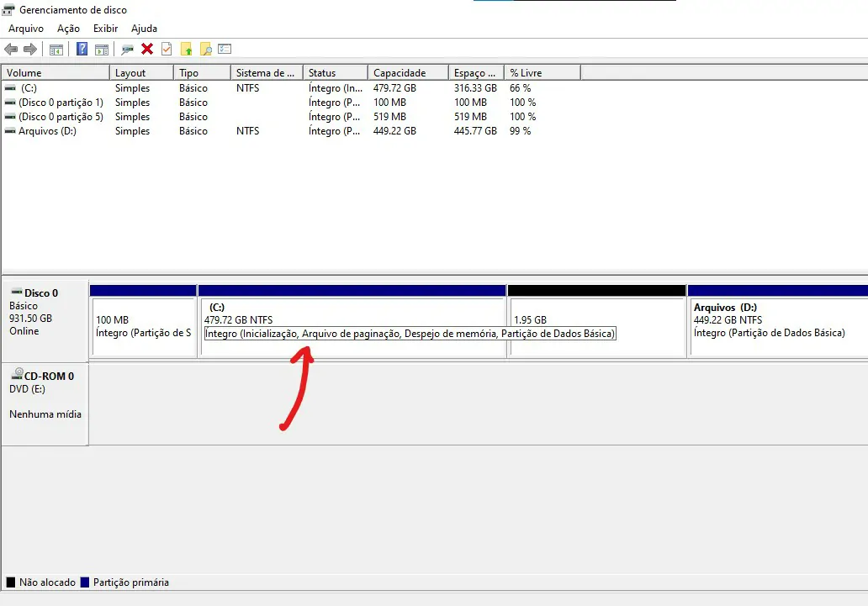This screenshot has height=606, width=868.
Task: Sort by the Capacidade column header
Action: pyautogui.click(x=408, y=72)
